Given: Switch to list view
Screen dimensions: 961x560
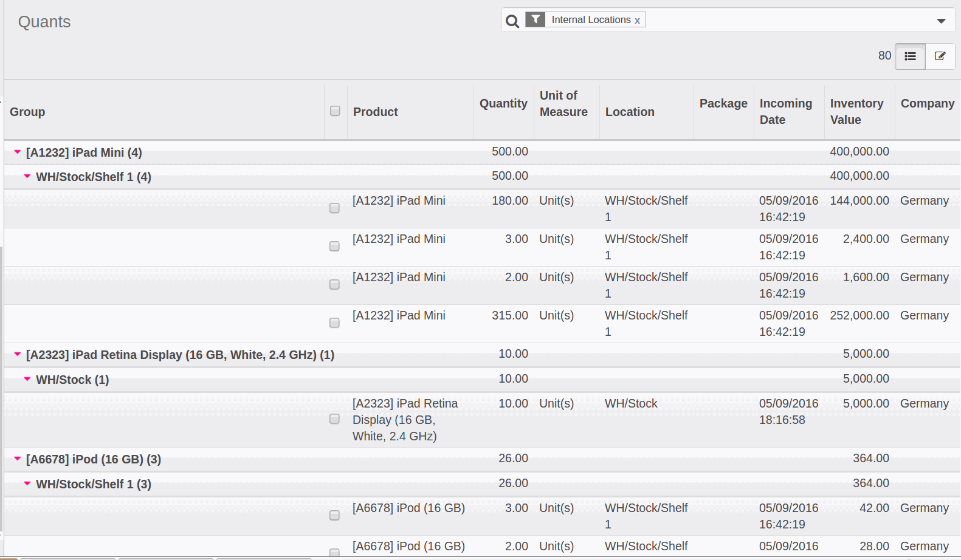Looking at the screenshot, I should pyautogui.click(x=910, y=56).
